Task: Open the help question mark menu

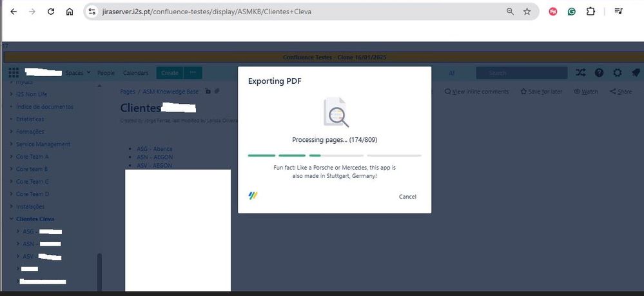Action: 599,73
